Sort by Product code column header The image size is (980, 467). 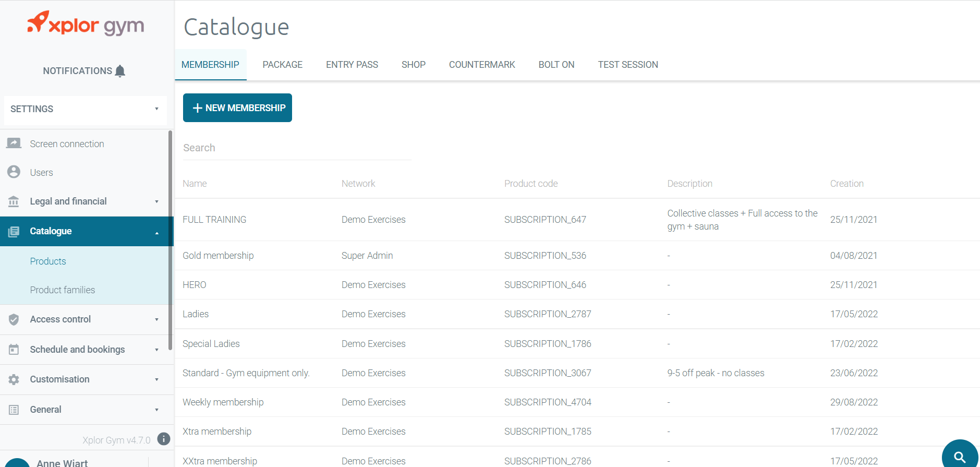click(531, 184)
